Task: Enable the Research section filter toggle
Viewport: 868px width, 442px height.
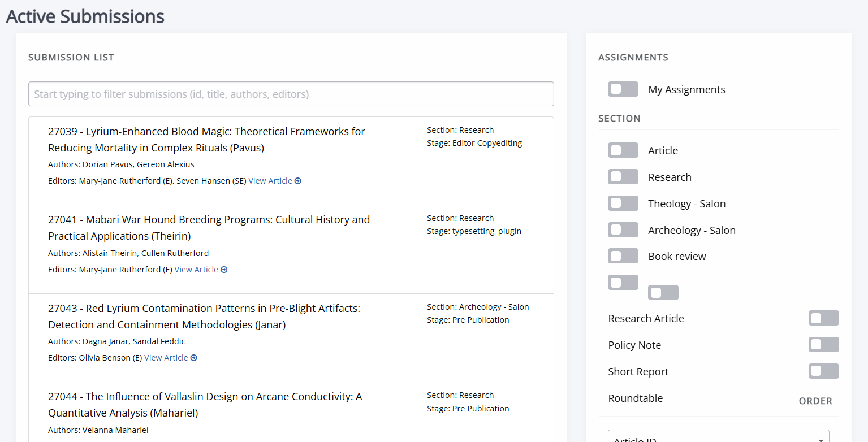Action: click(x=623, y=177)
